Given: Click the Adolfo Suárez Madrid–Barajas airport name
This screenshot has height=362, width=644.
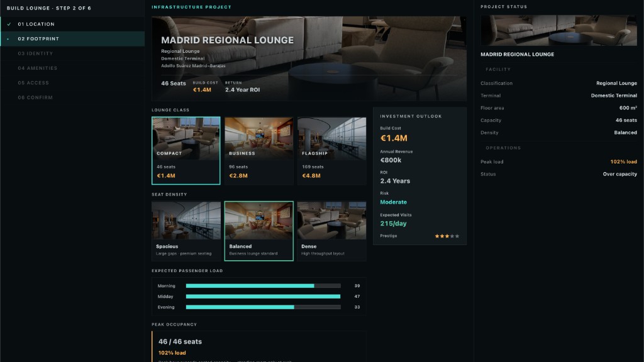Looking at the screenshot, I should pos(193,65).
